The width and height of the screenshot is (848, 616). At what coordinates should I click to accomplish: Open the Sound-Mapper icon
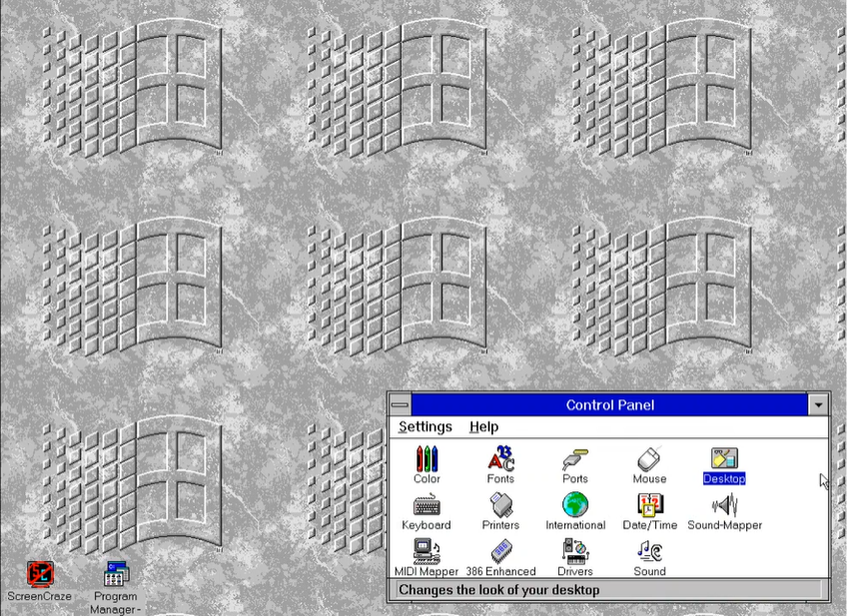(x=724, y=507)
